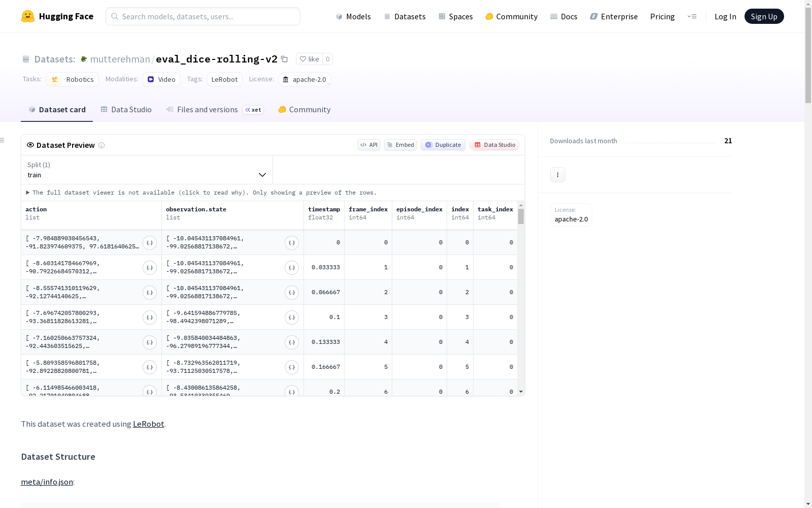812x508 pixels.
Task: Expand action JSON in the 0.133333 row
Action: pyautogui.click(x=150, y=342)
